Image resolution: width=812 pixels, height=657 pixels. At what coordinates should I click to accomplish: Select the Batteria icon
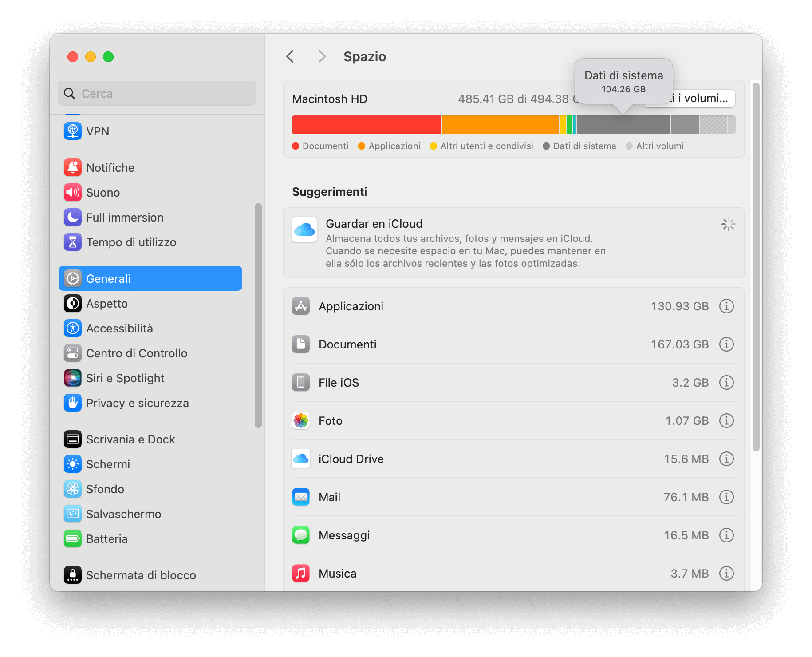click(73, 538)
